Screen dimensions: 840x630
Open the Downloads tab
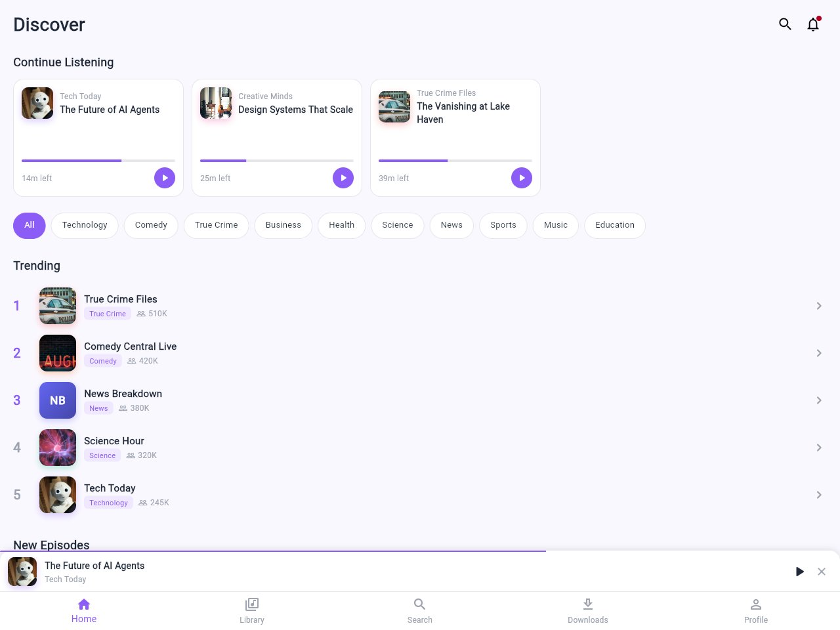pos(588,611)
